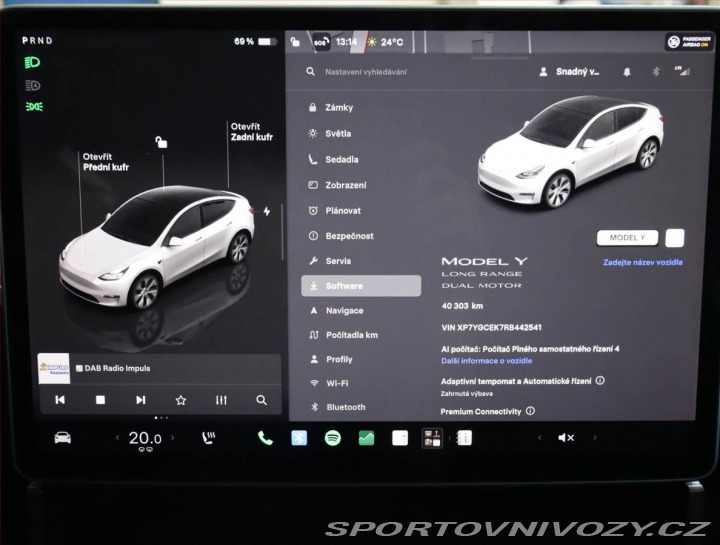Tap the 69 % battery indicator
The image size is (720, 545).
point(256,42)
